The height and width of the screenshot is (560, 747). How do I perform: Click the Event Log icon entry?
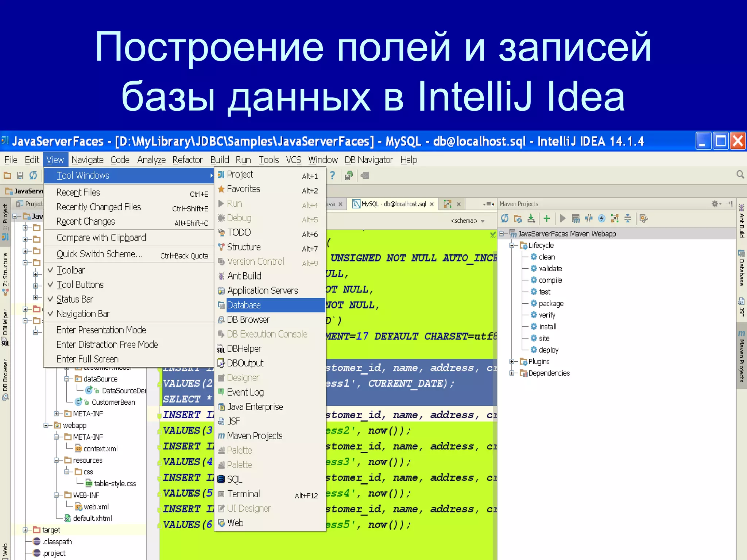[x=221, y=392]
